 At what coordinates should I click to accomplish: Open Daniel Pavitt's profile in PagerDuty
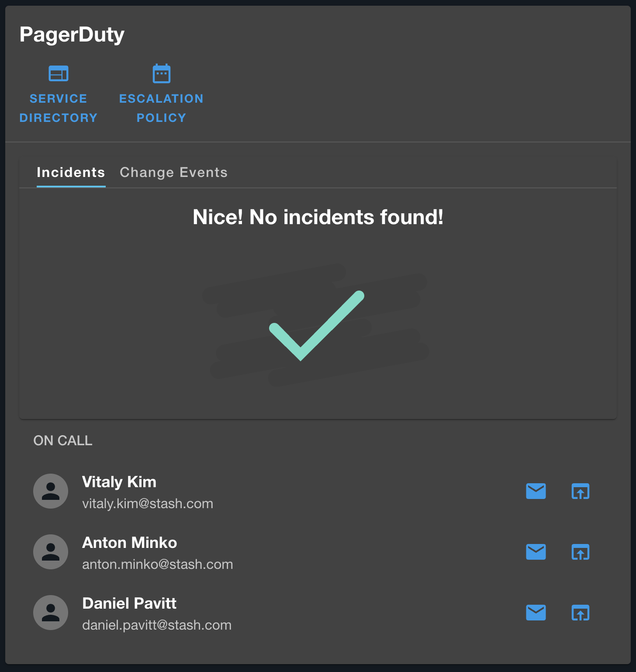point(580,613)
